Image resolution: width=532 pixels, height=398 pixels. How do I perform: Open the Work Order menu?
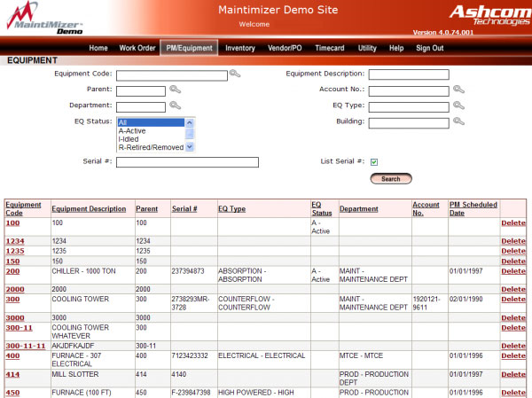[137, 48]
